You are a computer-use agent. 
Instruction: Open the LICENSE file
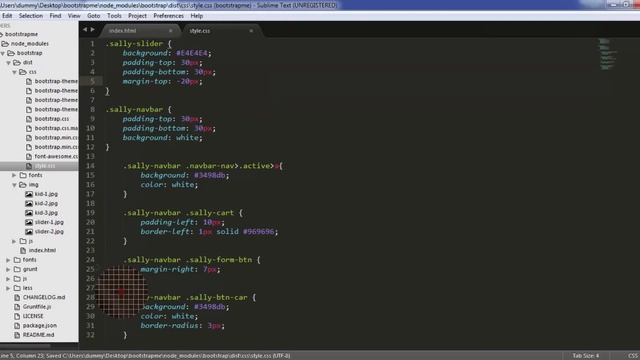pyautogui.click(x=33, y=316)
